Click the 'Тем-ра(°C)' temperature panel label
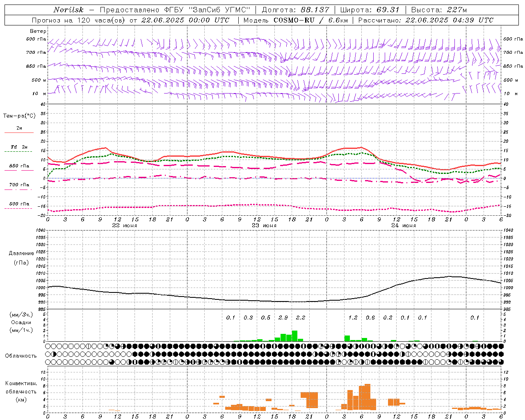 (19, 116)
